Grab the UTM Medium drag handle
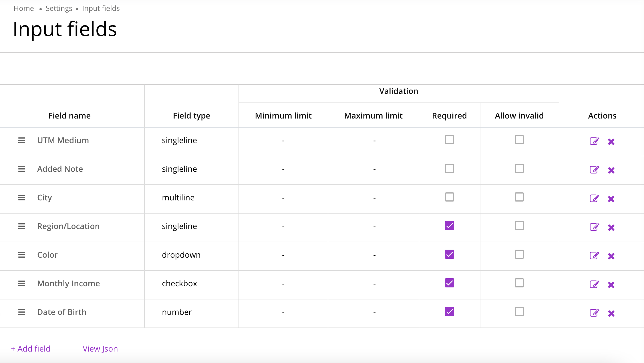Viewport: 644px width, 363px height. (22, 140)
